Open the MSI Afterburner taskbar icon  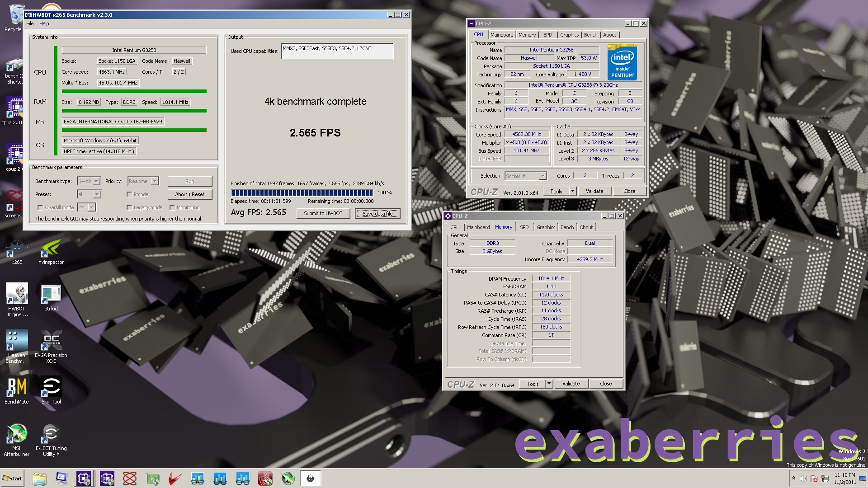288,478
